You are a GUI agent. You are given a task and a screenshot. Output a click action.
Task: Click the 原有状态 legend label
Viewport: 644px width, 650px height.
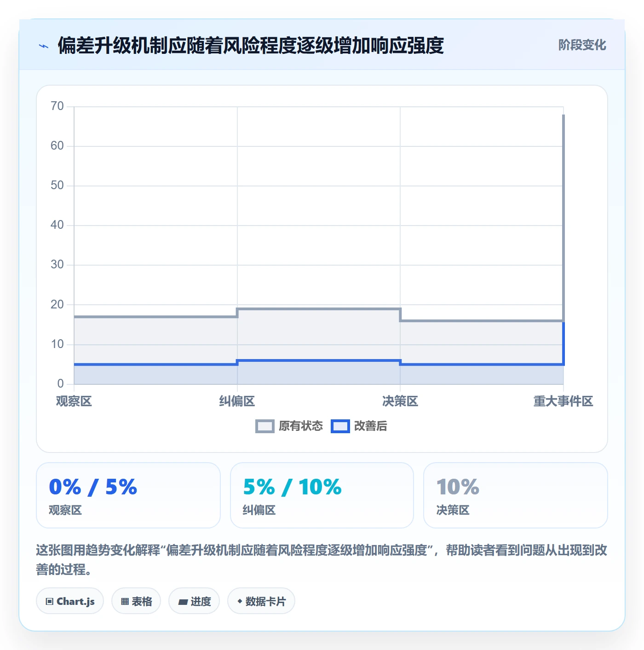point(301,426)
